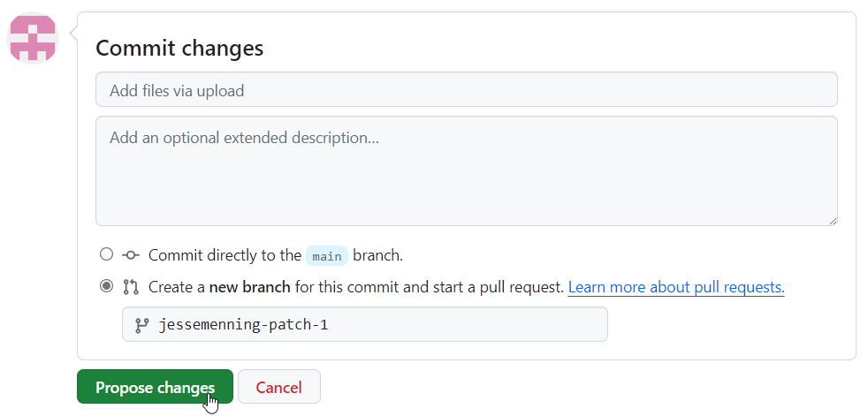Click the bold "new branch" text

coord(250,287)
